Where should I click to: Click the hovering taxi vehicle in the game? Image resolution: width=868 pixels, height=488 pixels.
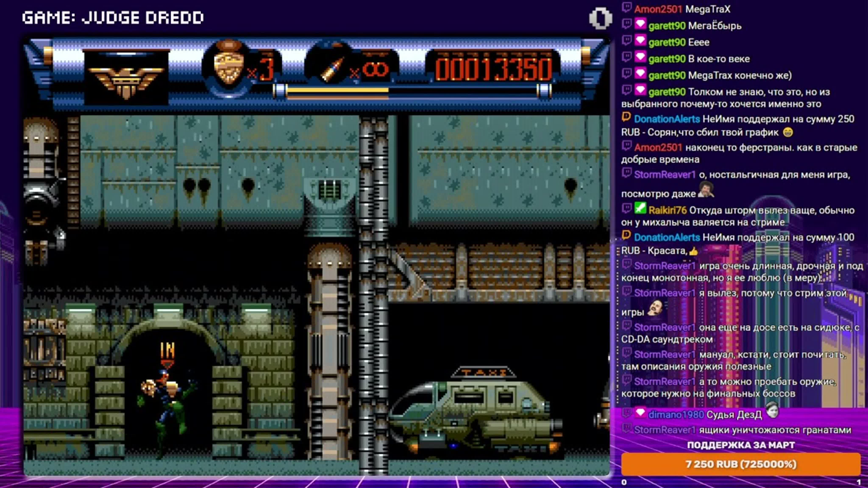477,413
